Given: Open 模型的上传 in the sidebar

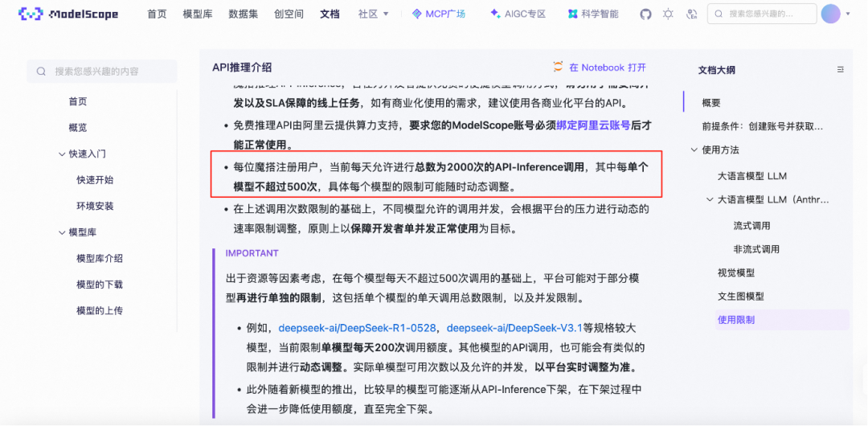Looking at the screenshot, I should tap(100, 310).
